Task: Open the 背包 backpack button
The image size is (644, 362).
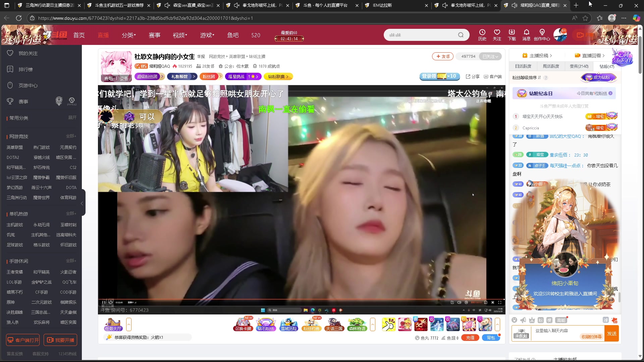Action: coord(491,338)
